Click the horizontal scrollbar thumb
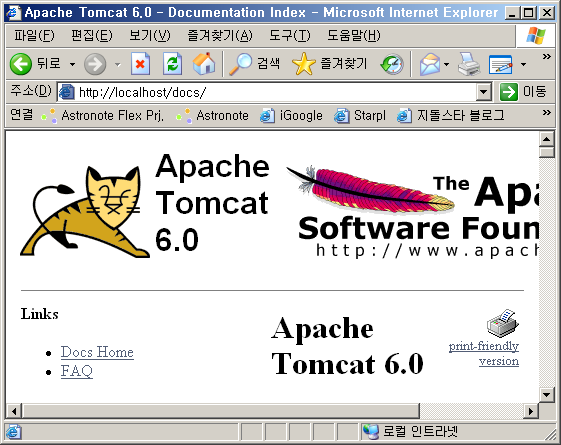The image size is (561, 445). [221, 411]
